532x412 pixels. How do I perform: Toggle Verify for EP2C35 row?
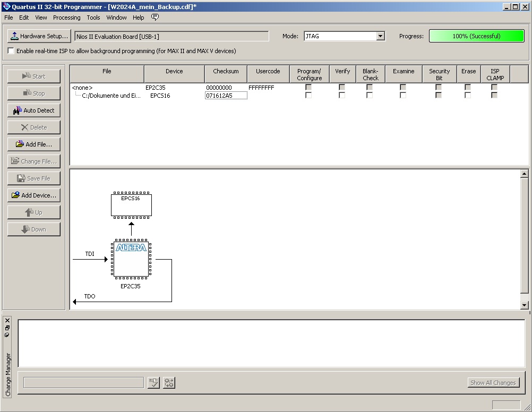click(342, 87)
